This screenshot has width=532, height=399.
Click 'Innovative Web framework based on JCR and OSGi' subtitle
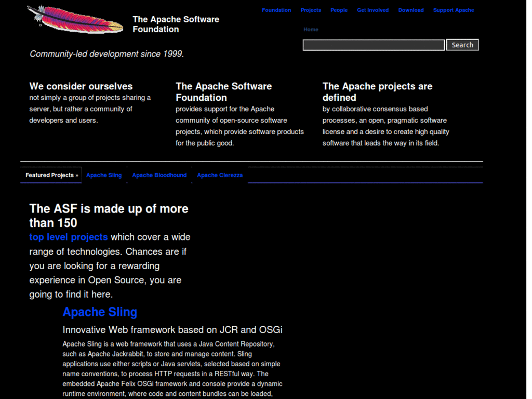(172, 330)
